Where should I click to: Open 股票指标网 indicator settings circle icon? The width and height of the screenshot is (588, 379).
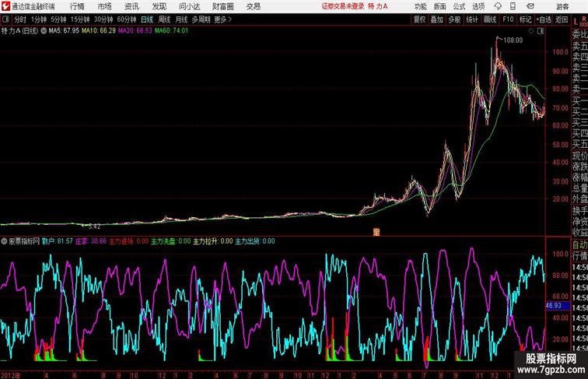coord(4,241)
